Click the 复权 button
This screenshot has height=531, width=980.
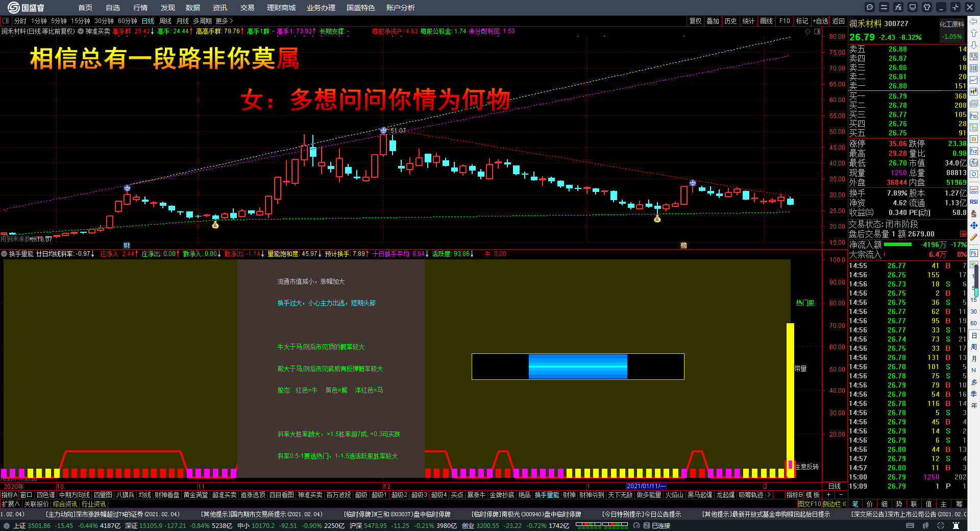[696, 21]
